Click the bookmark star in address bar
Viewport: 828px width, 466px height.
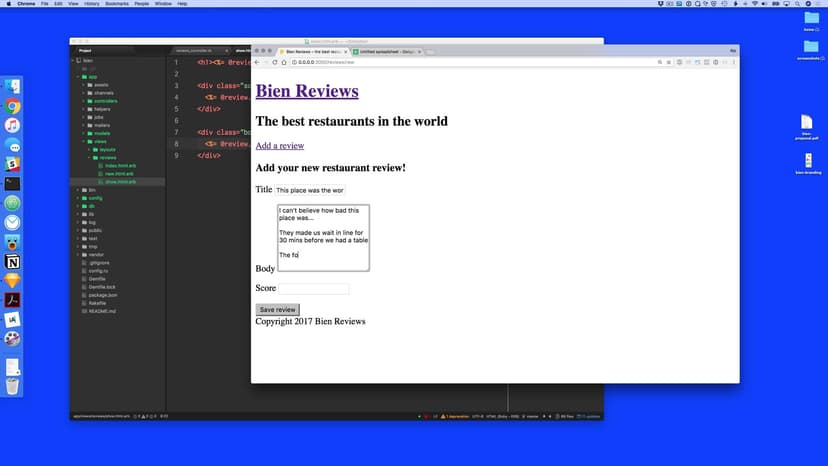(667, 62)
